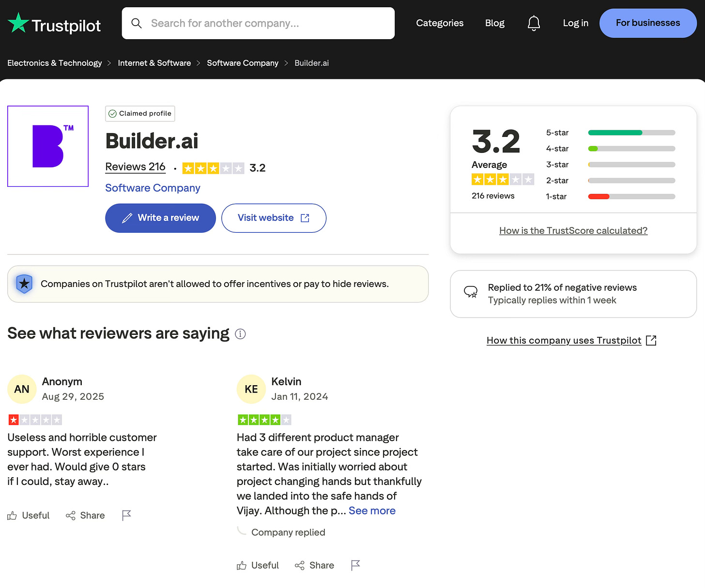Click thumbs-up icon on Kelvin's review
This screenshot has width=705, height=588.
point(242,565)
